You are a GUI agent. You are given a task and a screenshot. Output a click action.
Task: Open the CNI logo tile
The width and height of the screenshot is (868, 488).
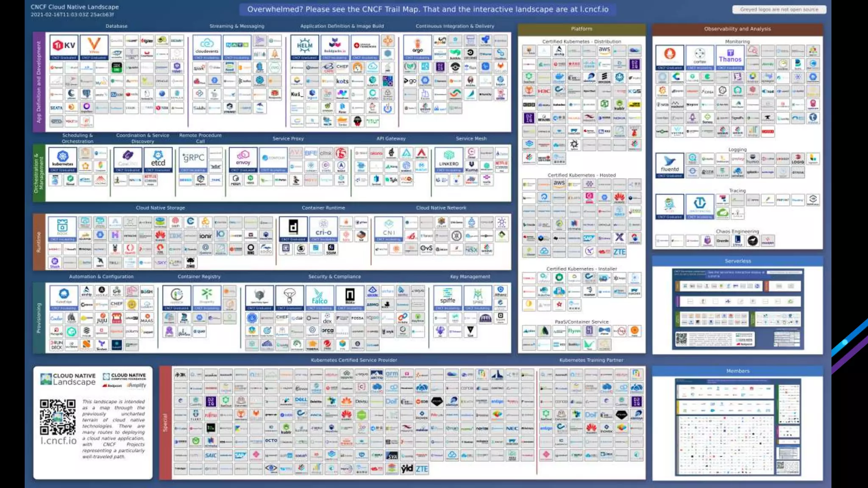(389, 229)
